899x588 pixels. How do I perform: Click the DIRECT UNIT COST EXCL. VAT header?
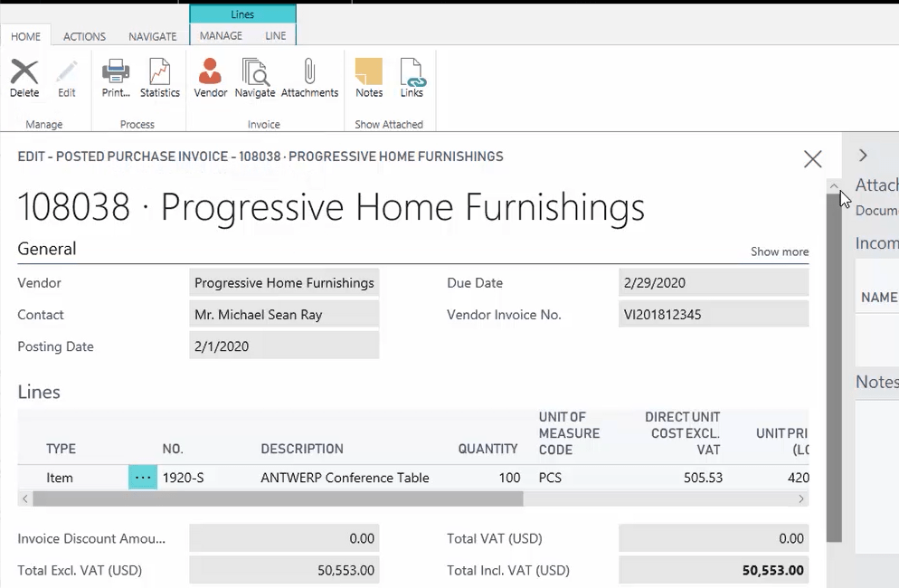[x=682, y=433]
